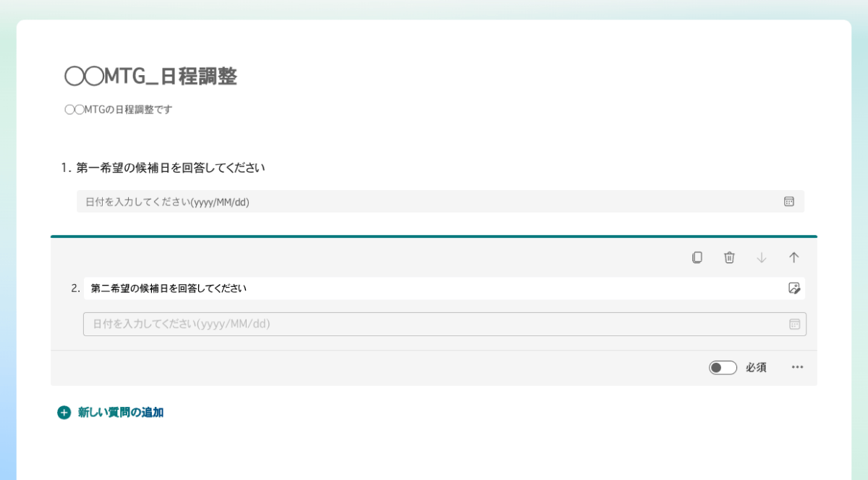Click the description 〇〇MTGの日程調整です

118,110
